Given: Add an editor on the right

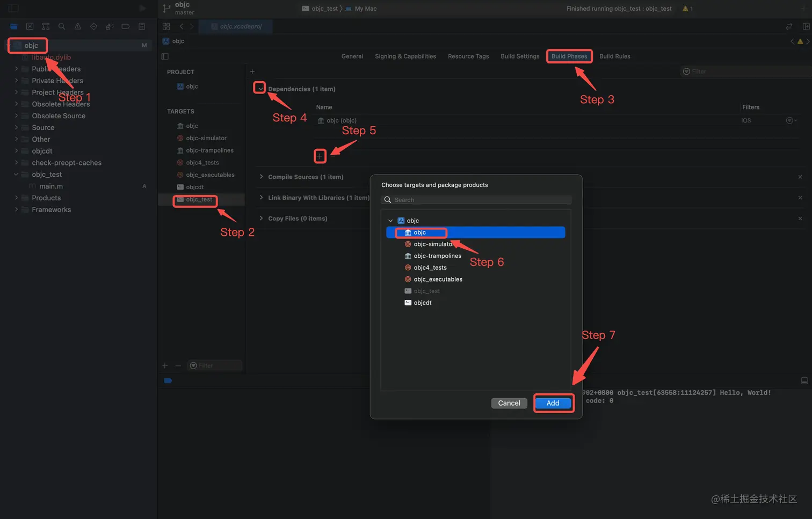Looking at the screenshot, I should tap(806, 26).
